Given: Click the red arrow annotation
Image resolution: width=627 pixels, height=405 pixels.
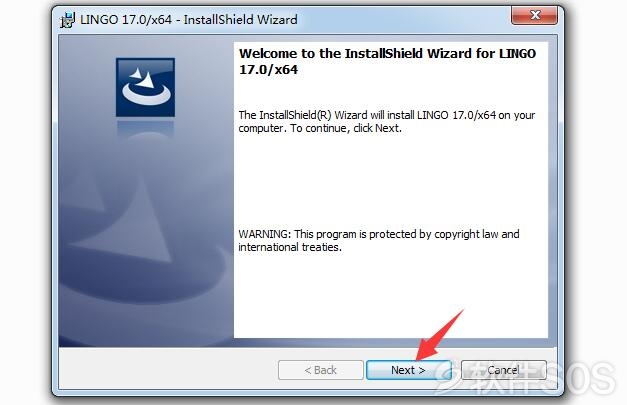Looking at the screenshot, I should point(438,336).
